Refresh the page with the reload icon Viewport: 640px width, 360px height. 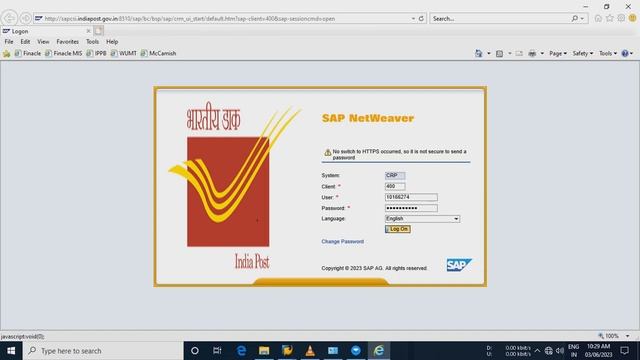[x=421, y=18]
